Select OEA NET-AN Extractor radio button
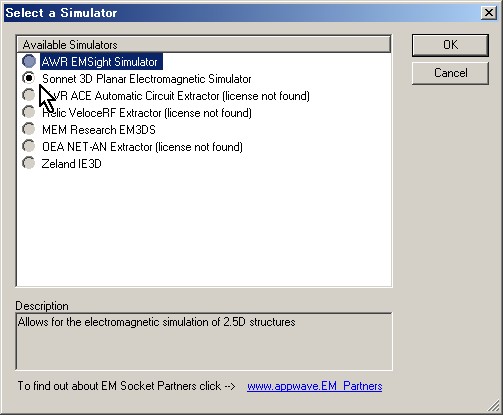The image size is (503, 415). coord(29,146)
